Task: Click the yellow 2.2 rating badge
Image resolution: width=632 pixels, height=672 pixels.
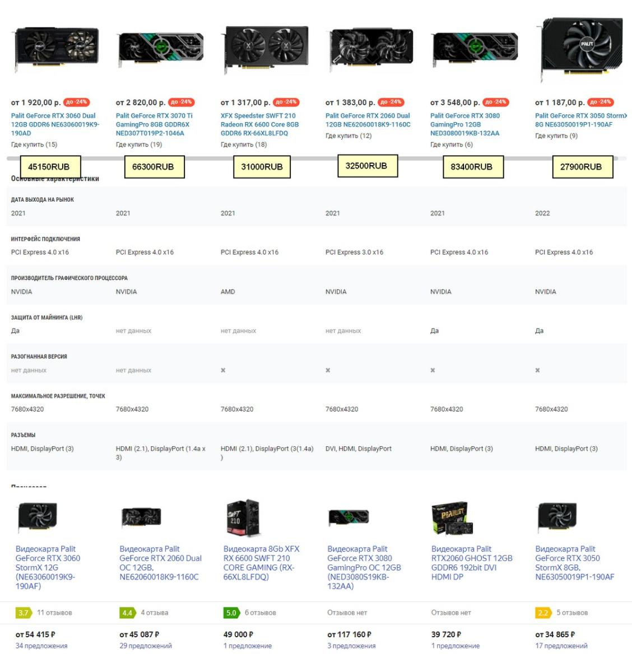Action: pyautogui.click(x=543, y=613)
